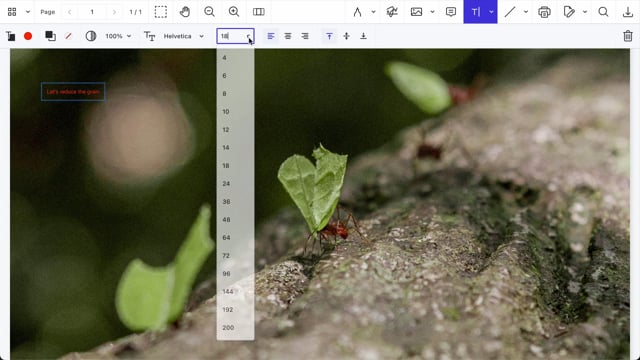The width and height of the screenshot is (640, 360).
Task: Click the page number input field
Action: pos(92,12)
